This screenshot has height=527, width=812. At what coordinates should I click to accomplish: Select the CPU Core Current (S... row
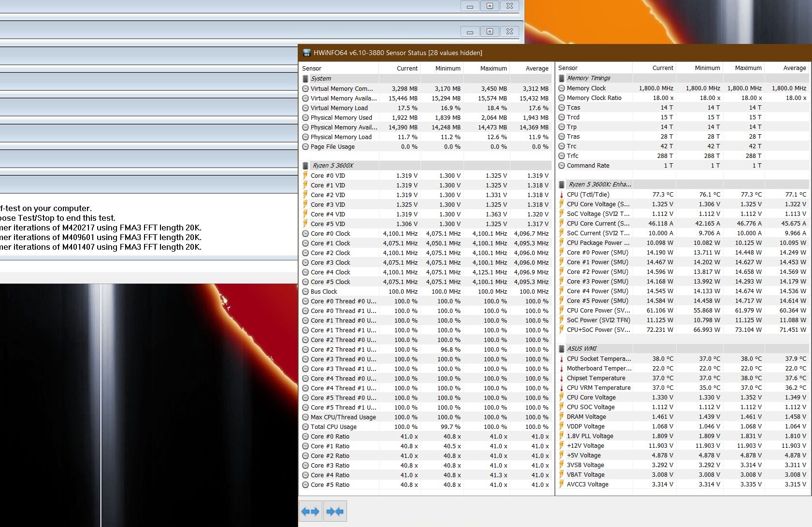(682, 223)
